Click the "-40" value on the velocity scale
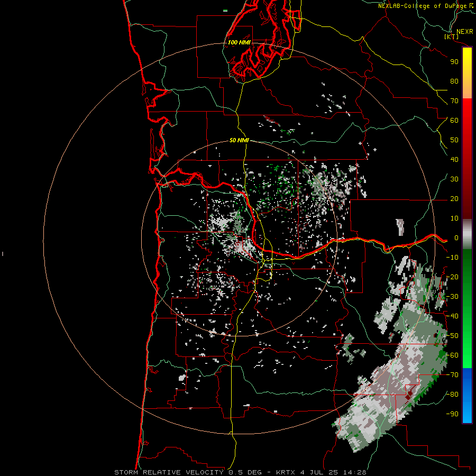This screenshot has width=476, height=476. coord(452,316)
